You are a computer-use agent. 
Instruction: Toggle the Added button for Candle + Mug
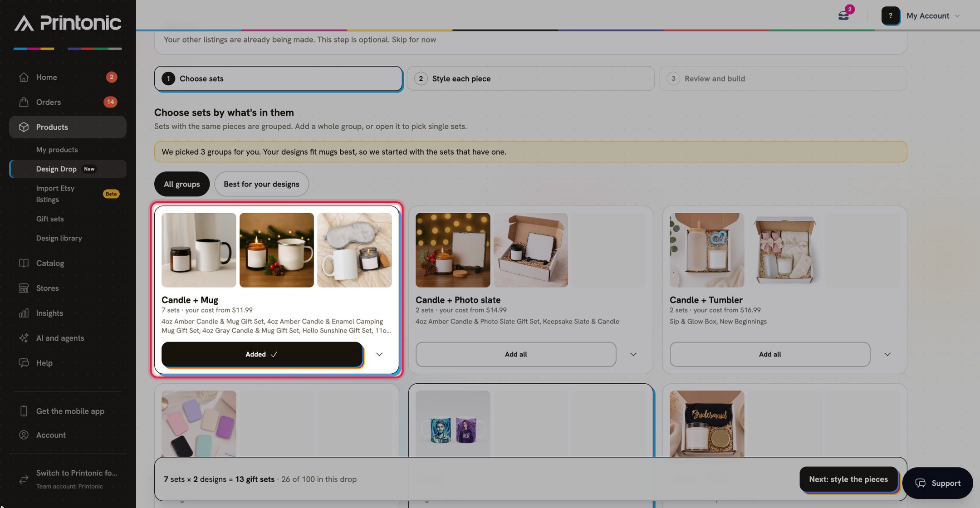[x=262, y=354]
